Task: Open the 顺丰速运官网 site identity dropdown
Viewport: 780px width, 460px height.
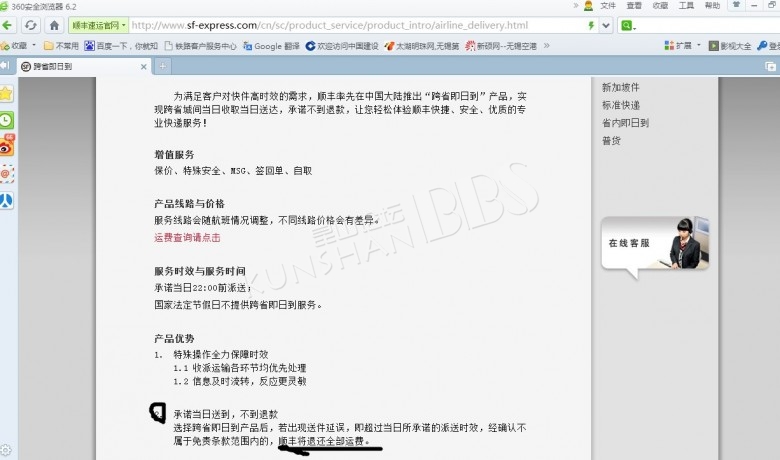Action: pyautogui.click(x=98, y=25)
